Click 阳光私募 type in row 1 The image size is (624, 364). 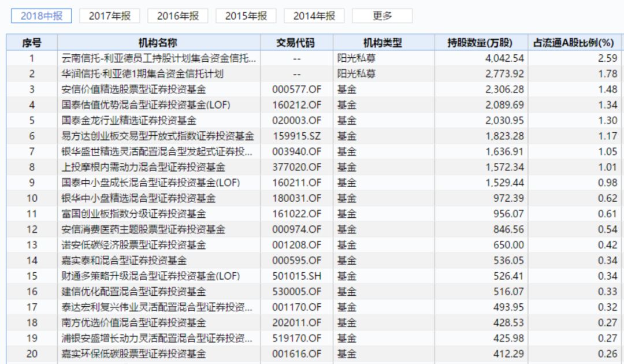[x=356, y=58]
